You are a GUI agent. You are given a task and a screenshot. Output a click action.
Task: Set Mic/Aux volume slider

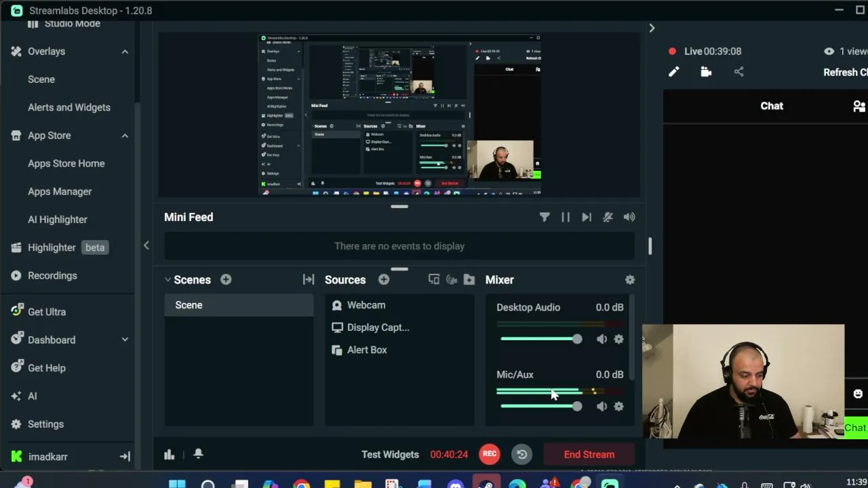(x=541, y=406)
